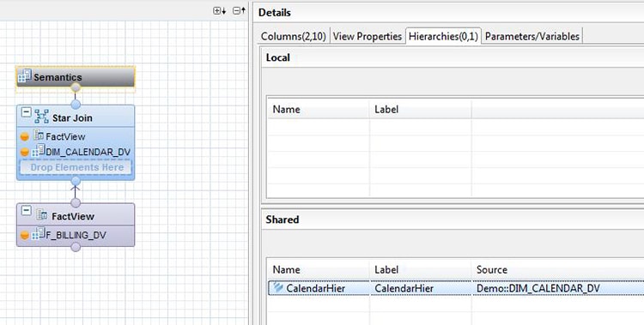Image resolution: width=644 pixels, height=325 pixels.
Task: Collapse the lower FactView node
Action: 27,210
